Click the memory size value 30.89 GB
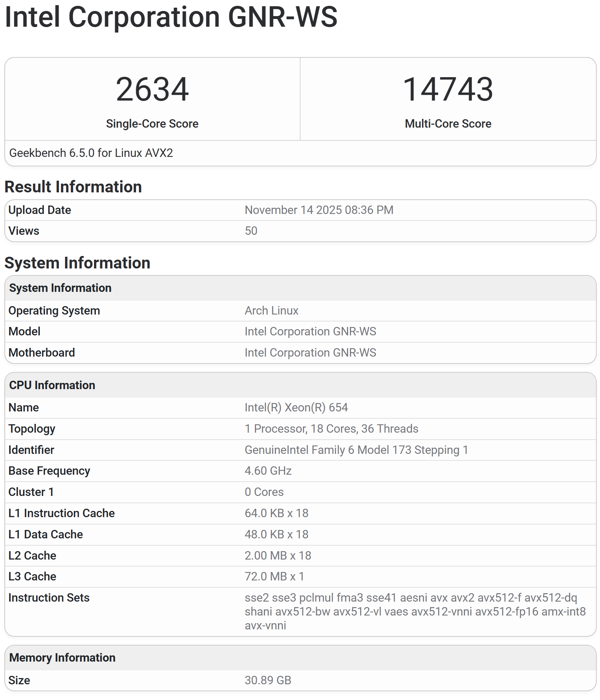This screenshot has width=600, height=700. point(268,680)
